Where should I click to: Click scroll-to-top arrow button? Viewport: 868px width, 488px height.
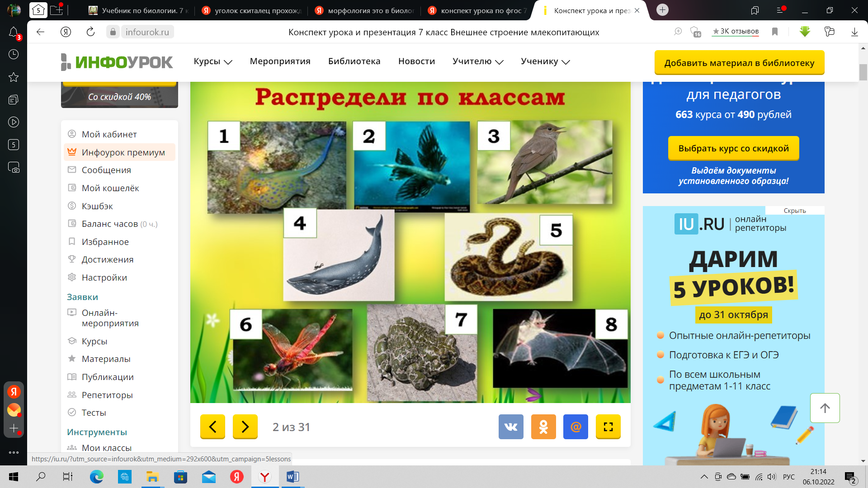pyautogui.click(x=825, y=408)
